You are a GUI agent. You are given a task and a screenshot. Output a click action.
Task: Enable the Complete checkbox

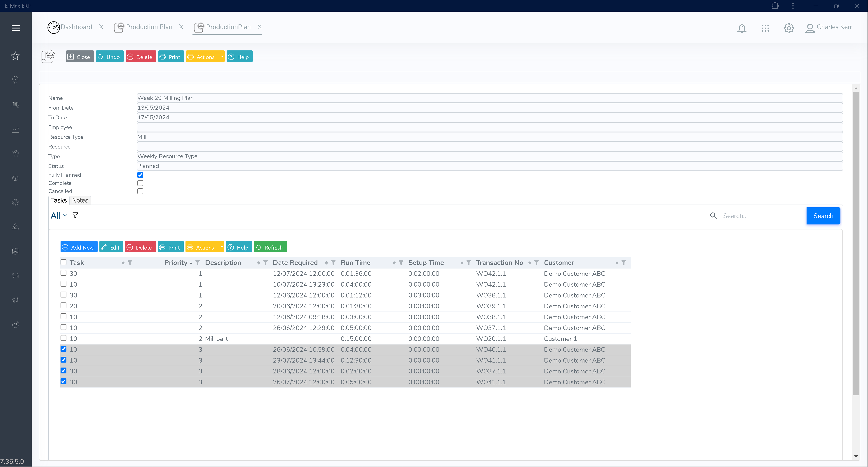point(140,183)
